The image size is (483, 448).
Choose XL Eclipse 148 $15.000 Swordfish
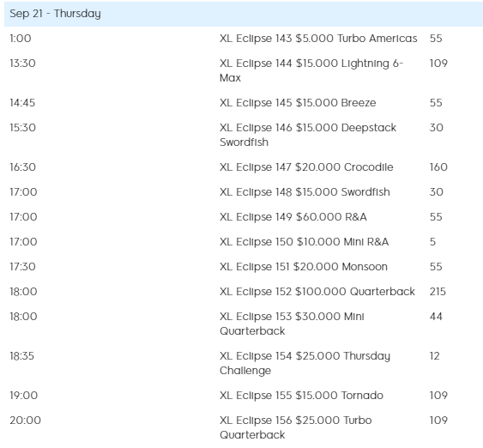tap(305, 192)
